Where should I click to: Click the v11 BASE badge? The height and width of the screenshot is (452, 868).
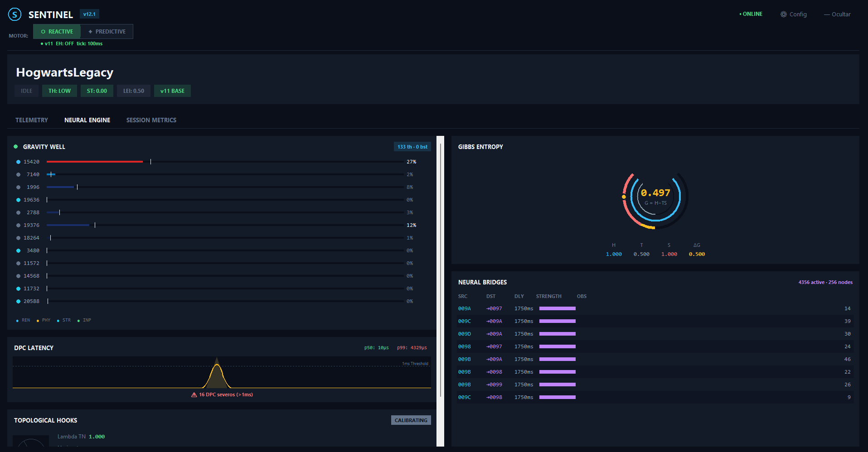172,91
